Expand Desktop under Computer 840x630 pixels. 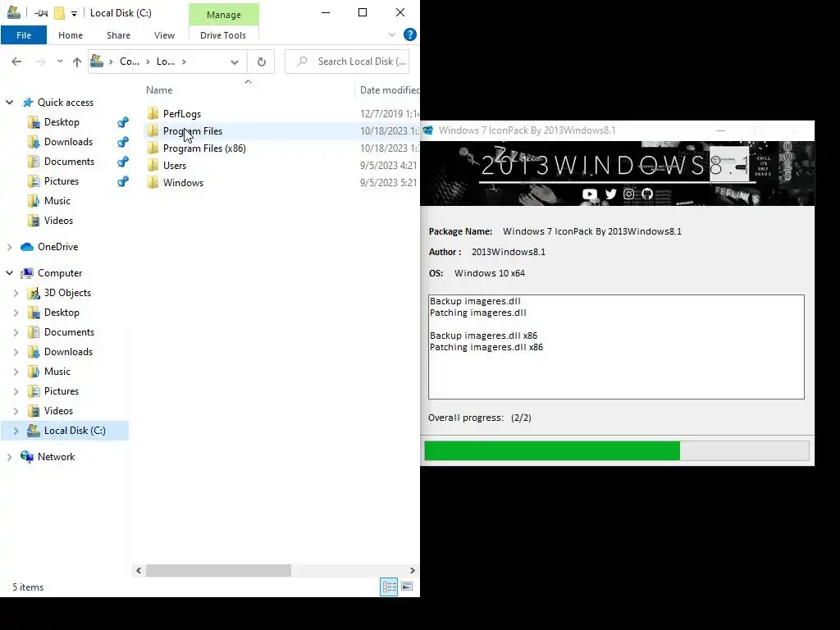coord(16,313)
